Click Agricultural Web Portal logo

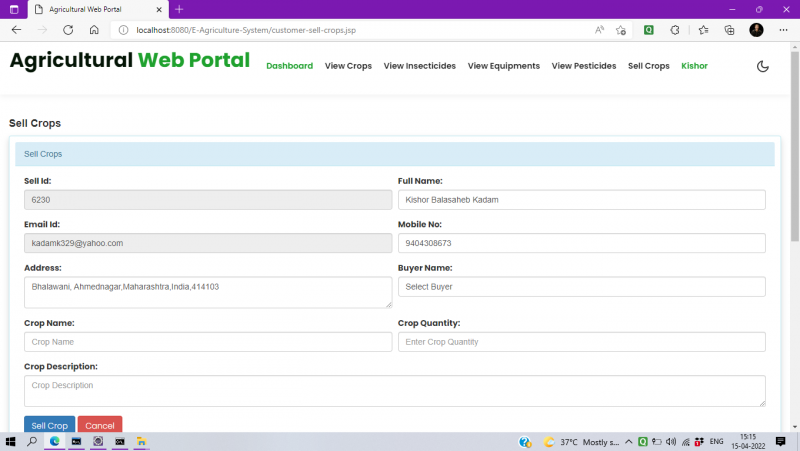coord(130,60)
